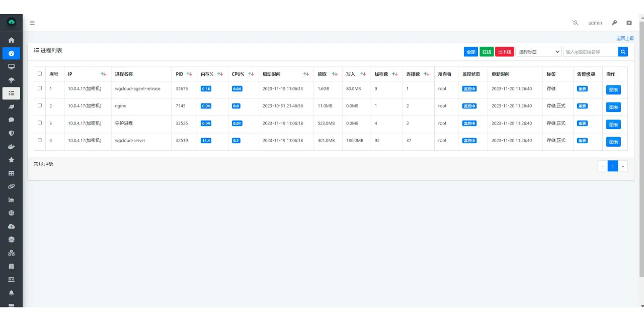The image size is (644, 321).
Task: Open the star sidebar icon
Action: coord(11,160)
